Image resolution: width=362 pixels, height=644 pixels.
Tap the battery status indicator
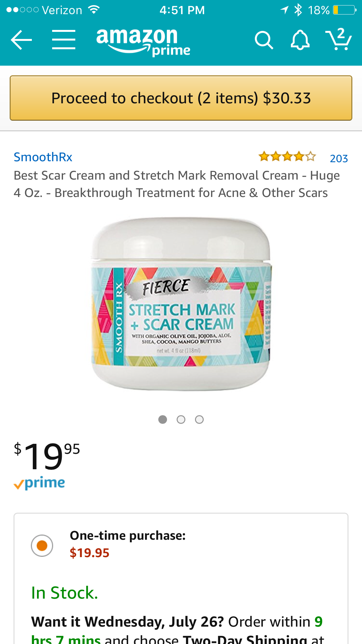tap(345, 10)
